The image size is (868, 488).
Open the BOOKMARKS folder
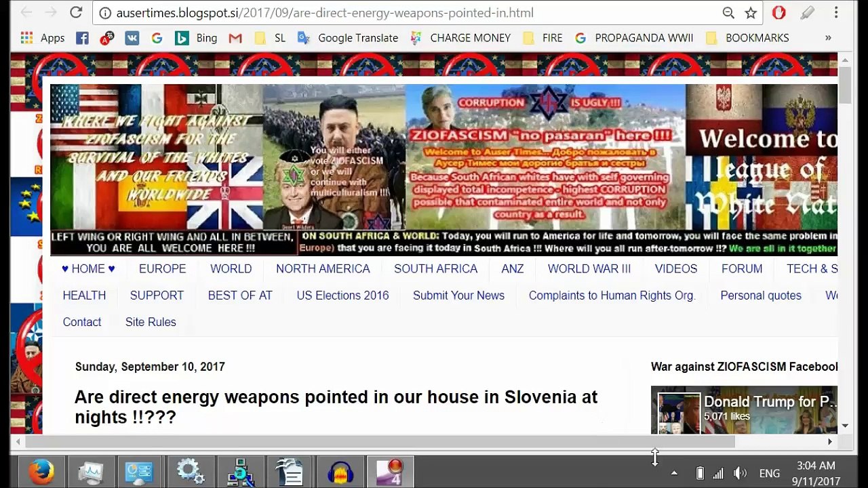[747, 38]
